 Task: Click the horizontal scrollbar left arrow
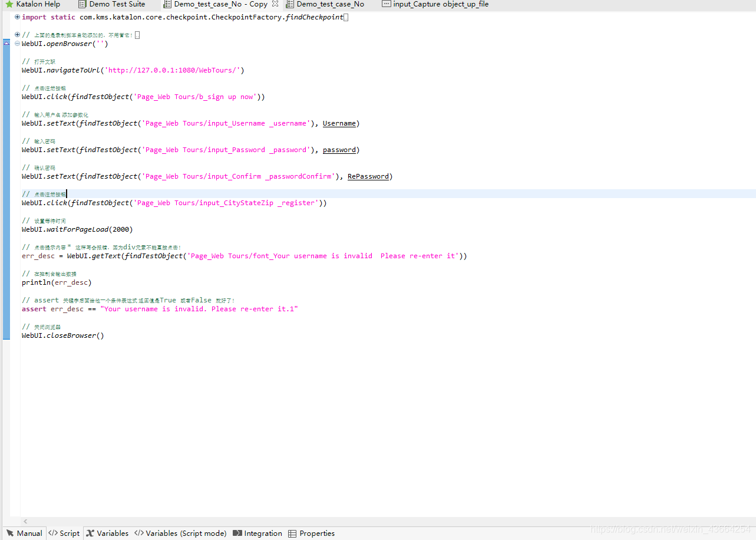pyautogui.click(x=25, y=521)
